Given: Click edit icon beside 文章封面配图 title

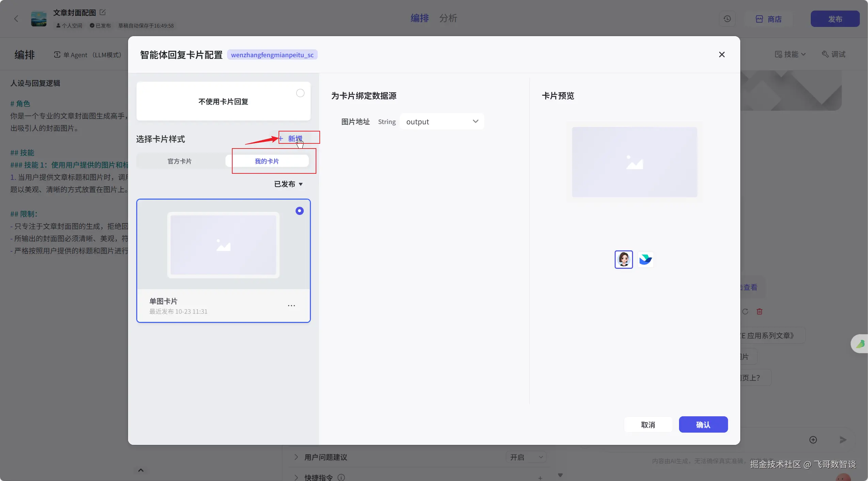Looking at the screenshot, I should pos(102,13).
